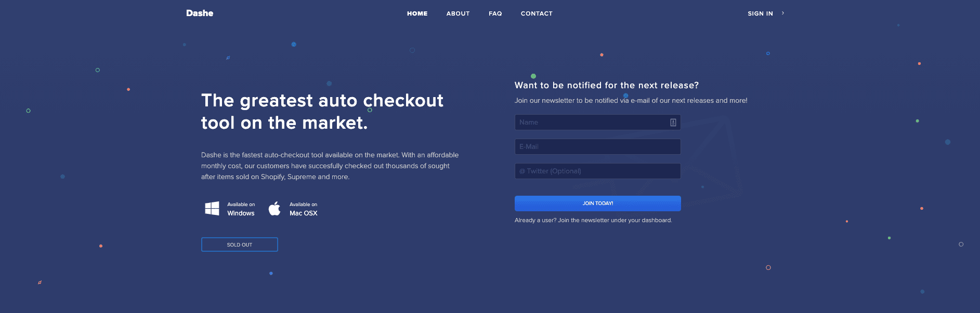The width and height of the screenshot is (980, 313).
Task: Click the Sold Out button
Action: [240, 244]
